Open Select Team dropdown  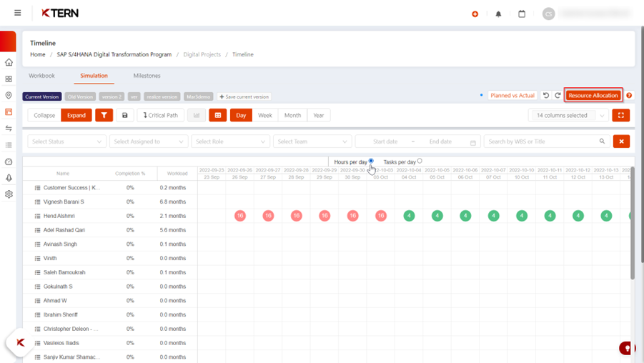[312, 141]
